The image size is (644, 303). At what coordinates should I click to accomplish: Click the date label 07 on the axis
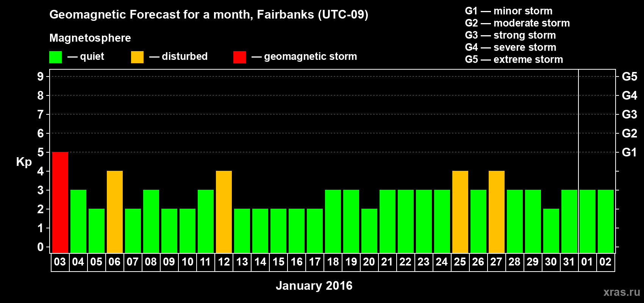133,262
